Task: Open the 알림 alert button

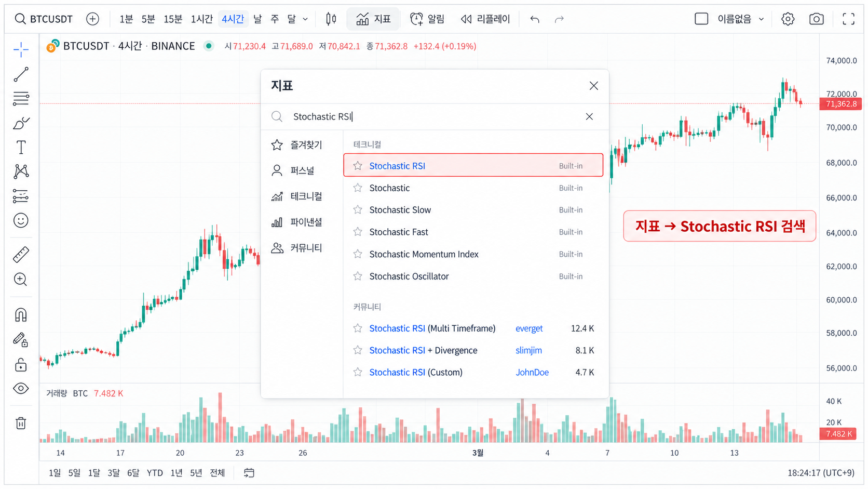Action: (x=427, y=19)
